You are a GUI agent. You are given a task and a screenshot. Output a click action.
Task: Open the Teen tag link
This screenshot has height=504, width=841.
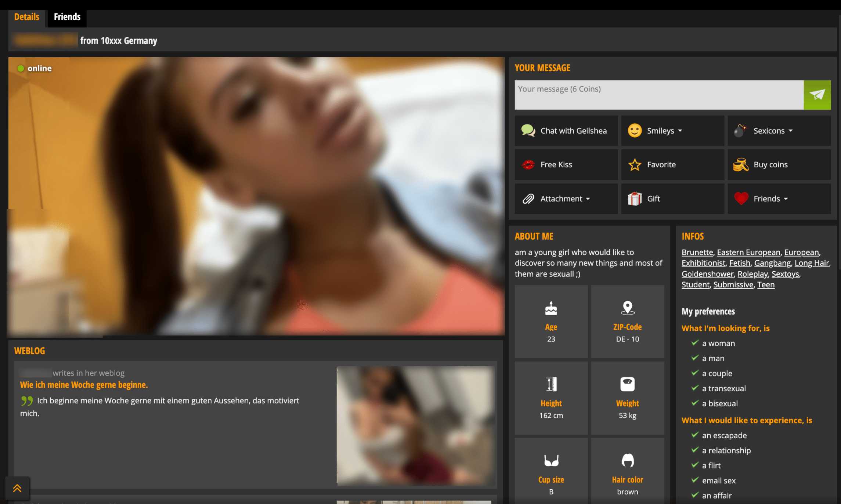tap(766, 284)
